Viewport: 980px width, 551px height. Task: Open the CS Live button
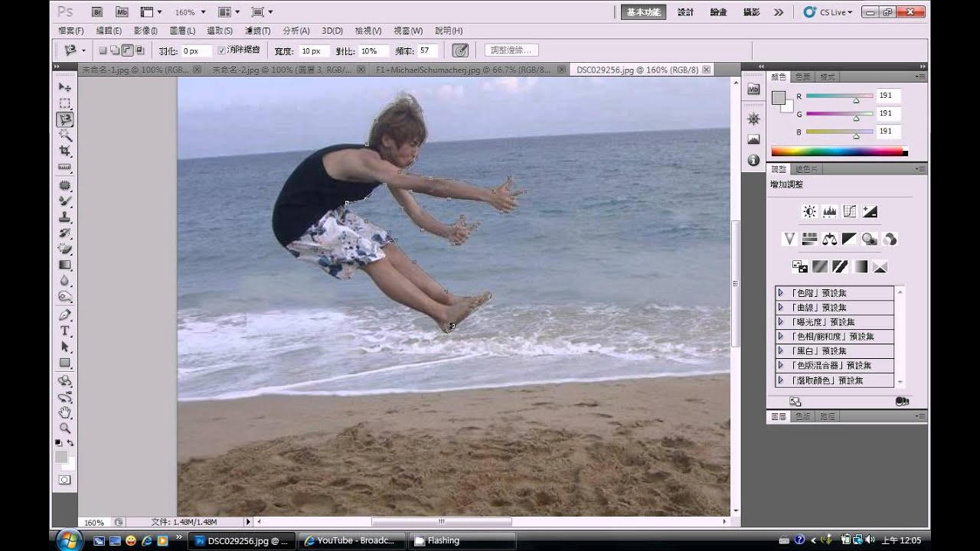click(x=828, y=12)
